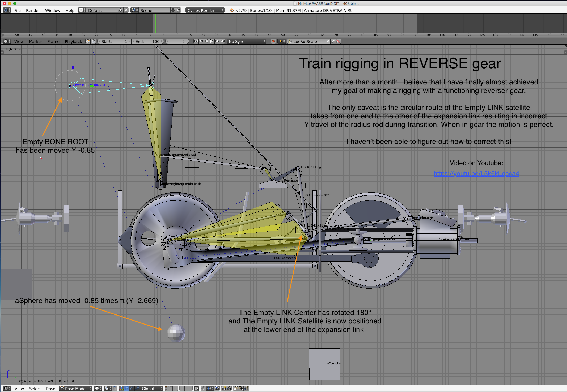Open the File menu

[18, 10]
